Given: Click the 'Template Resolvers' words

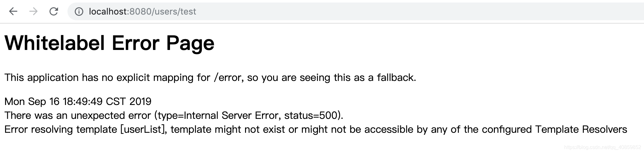Looking at the screenshot, I should pyautogui.click(x=581, y=129).
